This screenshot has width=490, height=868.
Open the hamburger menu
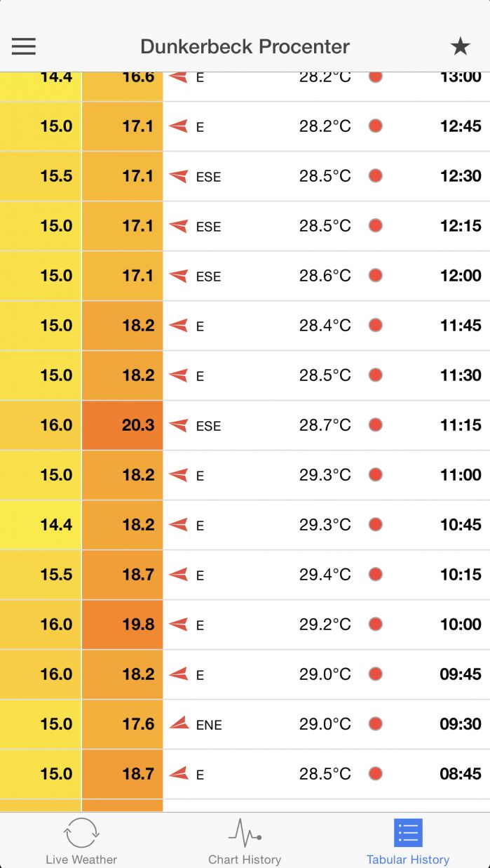click(x=23, y=46)
